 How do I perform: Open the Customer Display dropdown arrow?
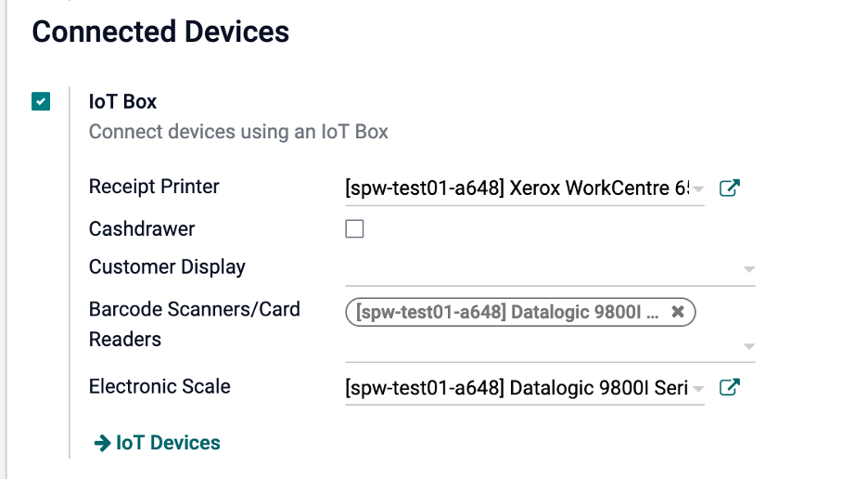(x=747, y=269)
